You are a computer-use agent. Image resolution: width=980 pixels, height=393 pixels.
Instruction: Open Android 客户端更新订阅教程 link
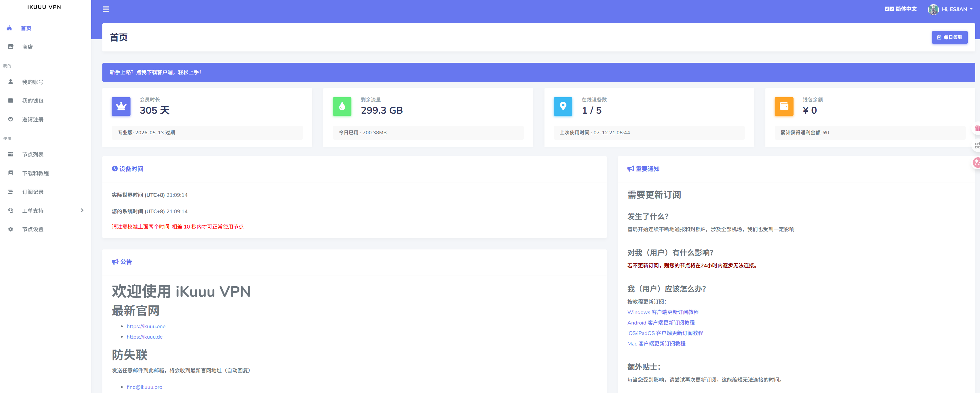coord(661,322)
